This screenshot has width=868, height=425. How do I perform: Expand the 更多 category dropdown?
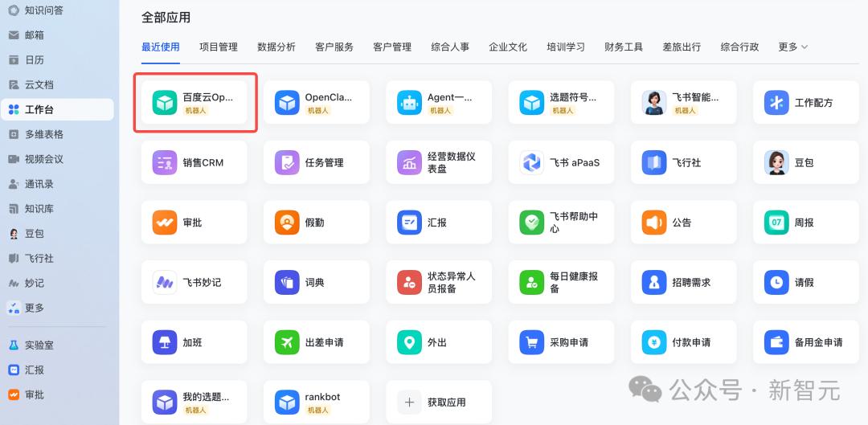[792, 47]
